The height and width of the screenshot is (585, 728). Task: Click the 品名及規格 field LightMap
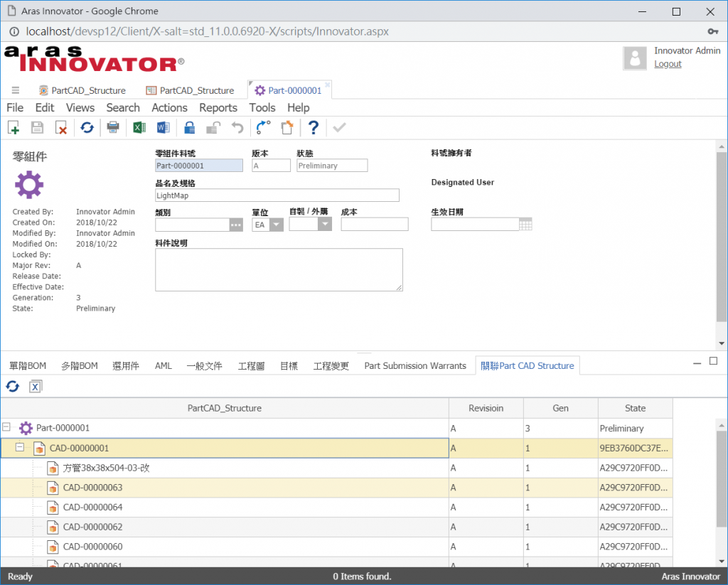tap(277, 195)
